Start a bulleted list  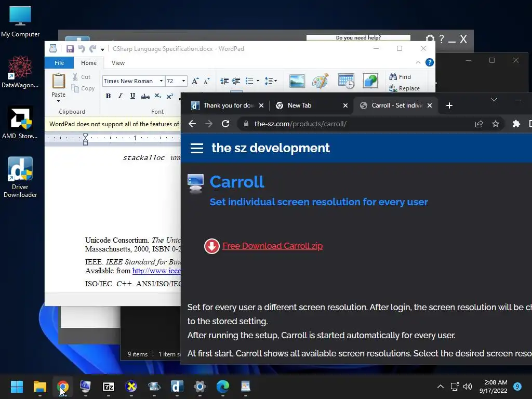coord(249,81)
